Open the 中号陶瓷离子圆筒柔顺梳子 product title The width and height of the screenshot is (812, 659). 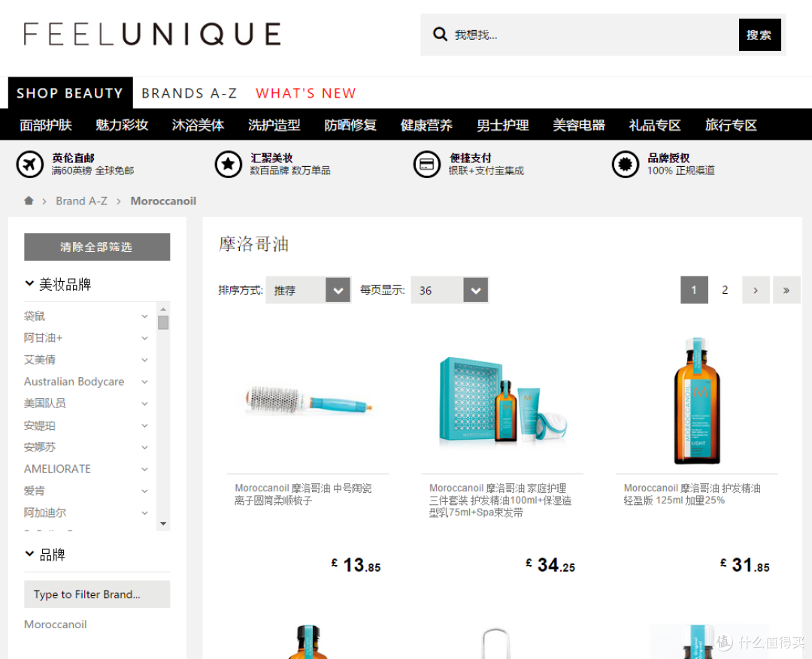point(303,494)
